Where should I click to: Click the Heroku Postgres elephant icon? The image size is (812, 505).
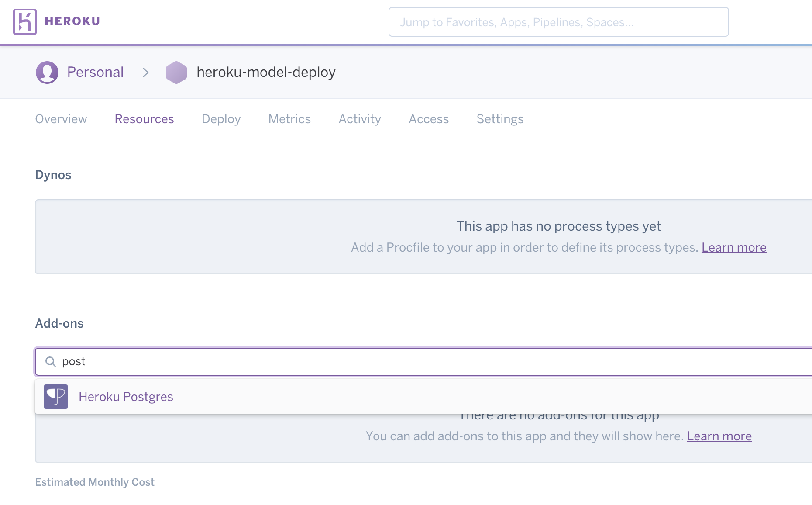56,397
